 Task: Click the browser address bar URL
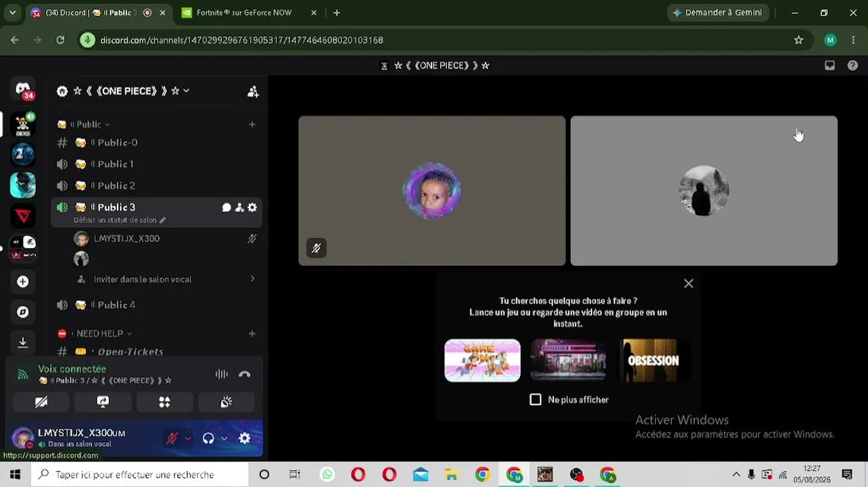242,40
